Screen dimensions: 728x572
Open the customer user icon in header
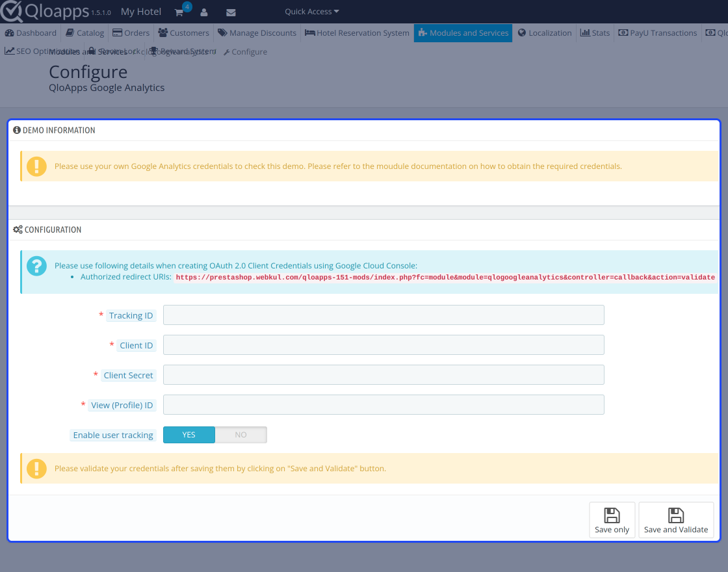[204, 12]
